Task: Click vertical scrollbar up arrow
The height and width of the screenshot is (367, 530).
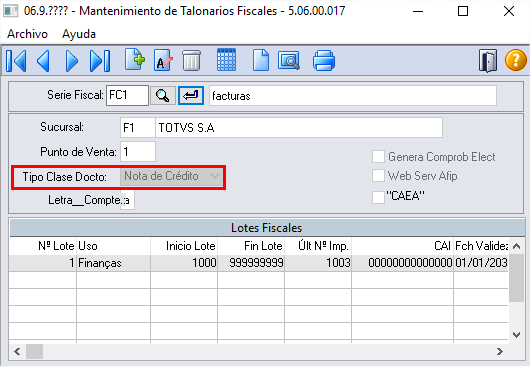Action: (516, 246)
